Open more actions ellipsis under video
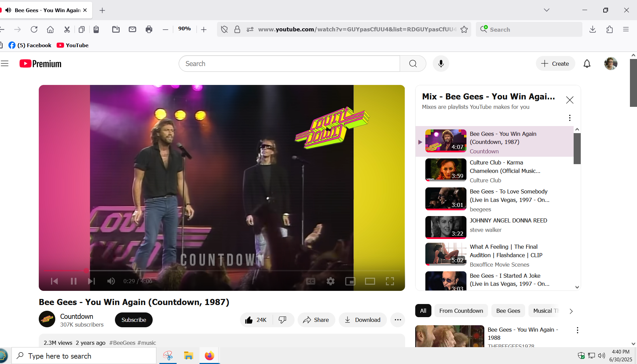 click(398, 320)
